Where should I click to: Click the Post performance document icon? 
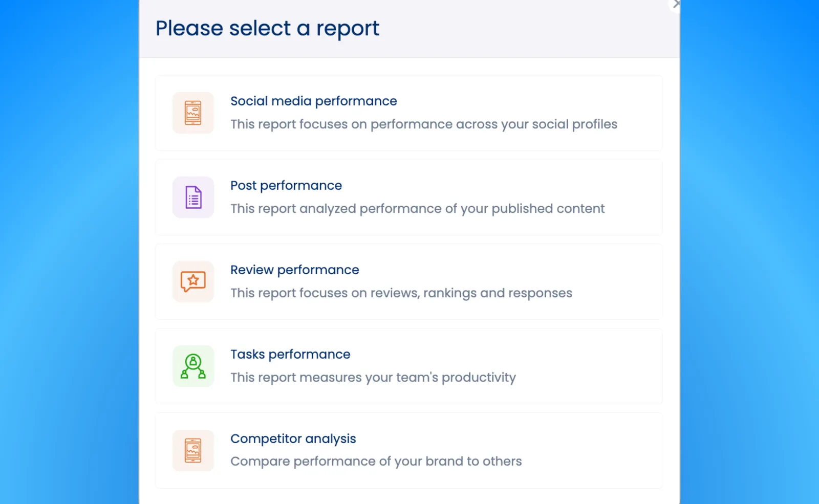(x=193, y=197)
